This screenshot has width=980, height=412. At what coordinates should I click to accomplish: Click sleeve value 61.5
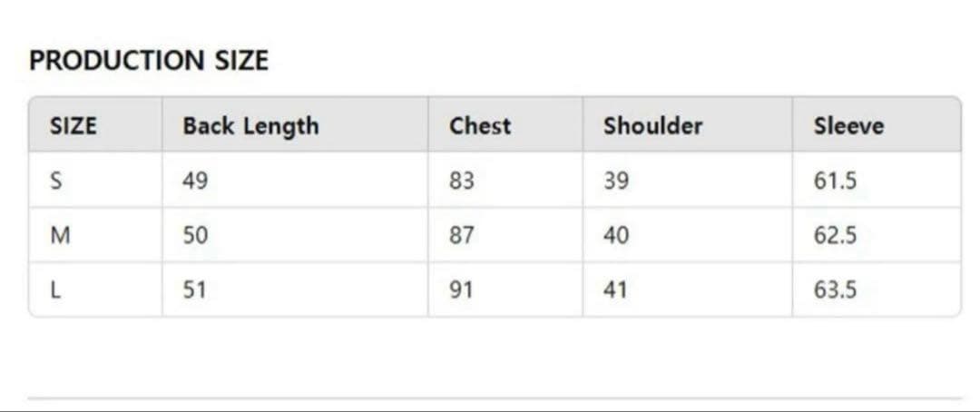pos(835,181)
